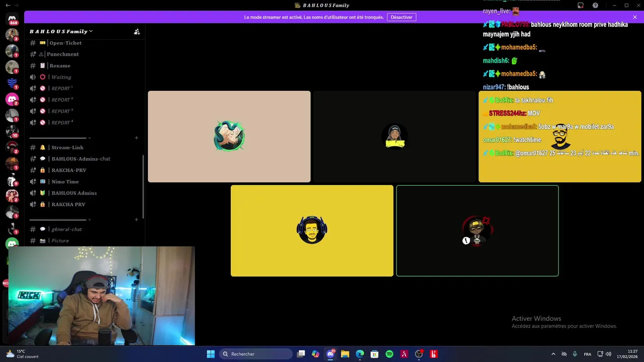This screenshot has width=644, height=362.
Task: Select beige tile with green dragon avatar
Action: [x=229, y=136]
